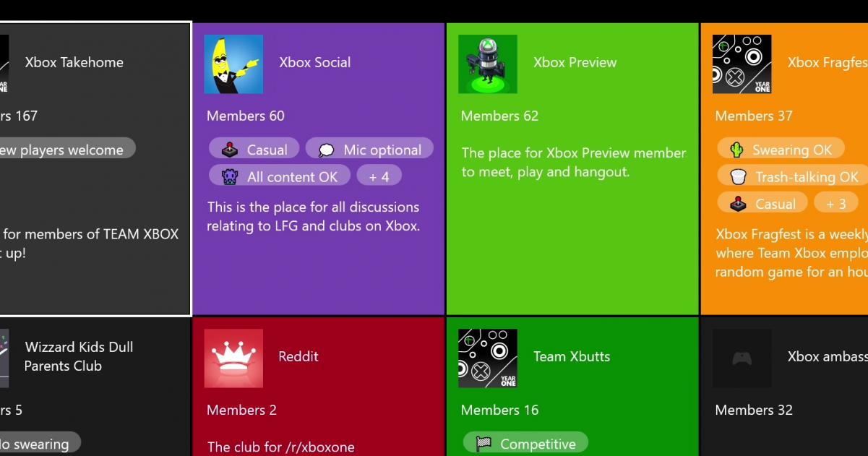The height and width of the screenshot is (456, 868).
Task: Select the Competitive tag on Team Xbutts
Action: [x=525, y=443]
